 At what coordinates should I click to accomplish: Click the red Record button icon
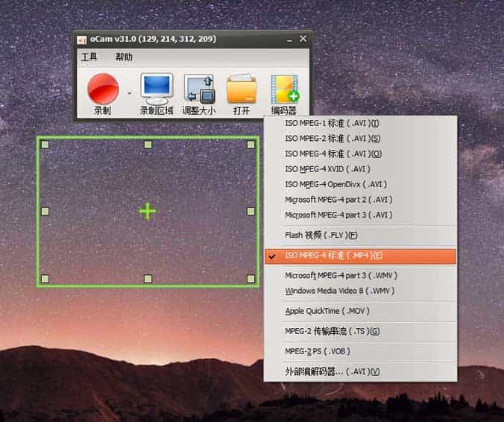click(x=103, y=89)
